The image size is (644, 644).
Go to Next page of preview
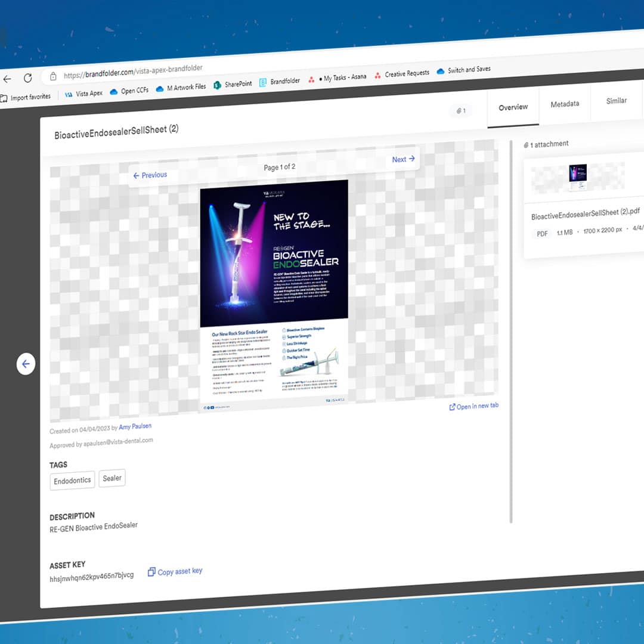pyautogui.click(x=403, y=159)
